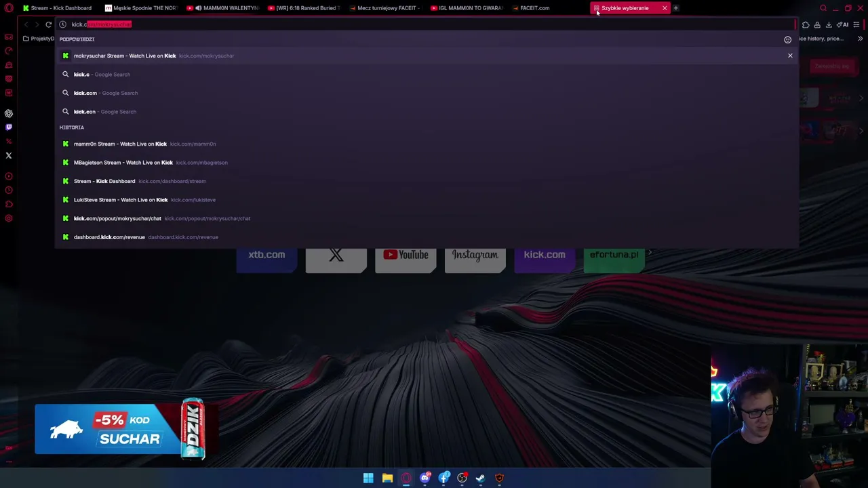Switch to IGL MAMM0N TO GWARANCJA tab
The image size is (868, 488).
pyautogui.click(x=467, y=8)
